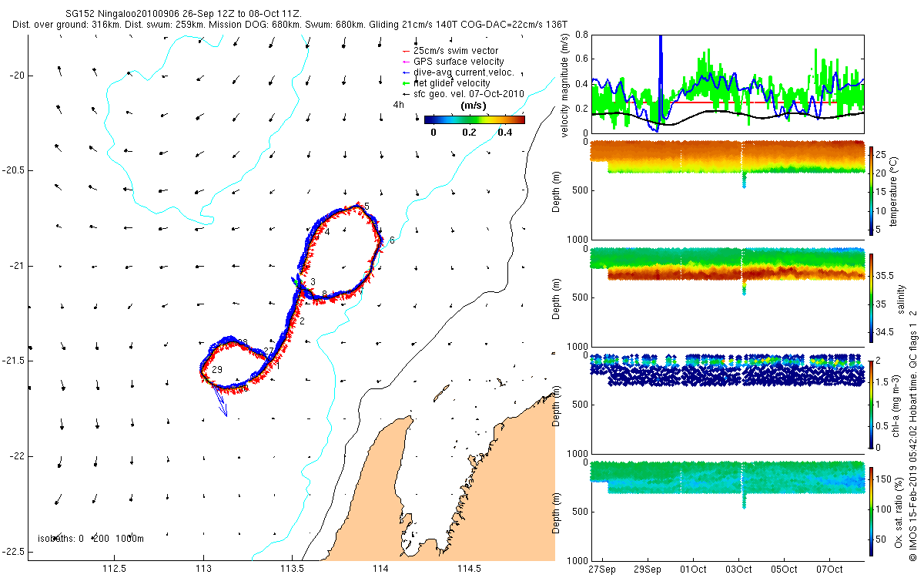The image size is (924, 578).
Task: Click the Ox. sat. ratio (%) color bar
Action: 871,511
